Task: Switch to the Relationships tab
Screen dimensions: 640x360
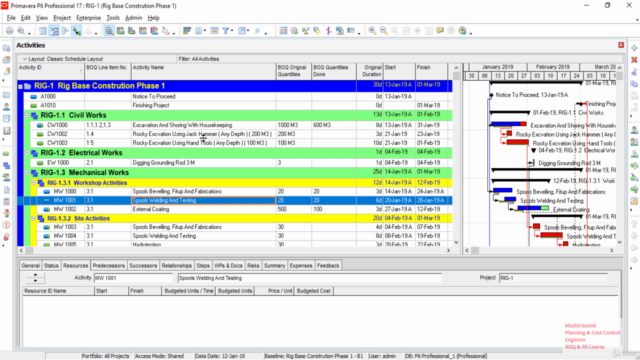Action: click(x=176, y=266)
